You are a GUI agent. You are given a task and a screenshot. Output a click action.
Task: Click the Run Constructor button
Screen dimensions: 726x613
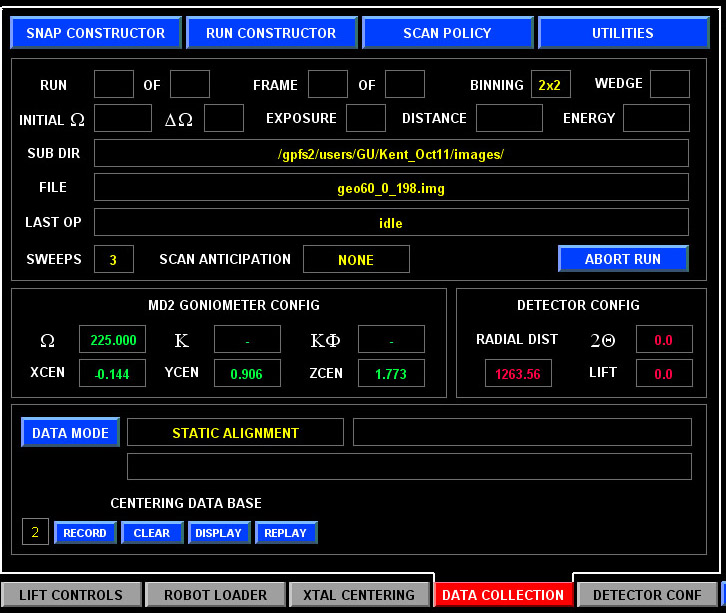click(271, 33)
